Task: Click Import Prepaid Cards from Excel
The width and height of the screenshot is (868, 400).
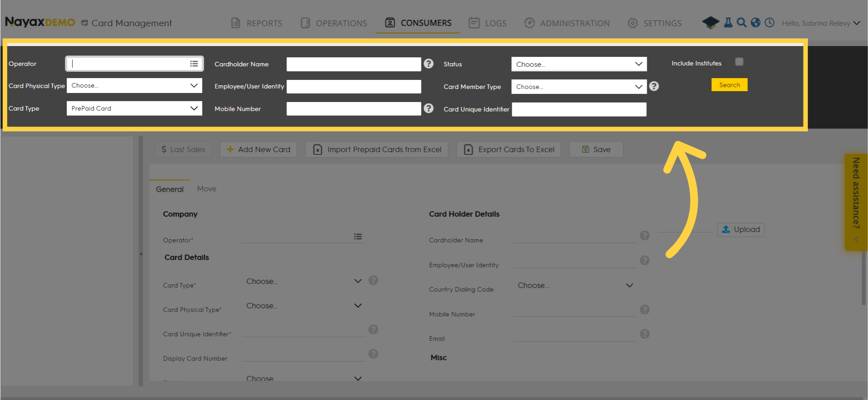Action: point(377,149)
